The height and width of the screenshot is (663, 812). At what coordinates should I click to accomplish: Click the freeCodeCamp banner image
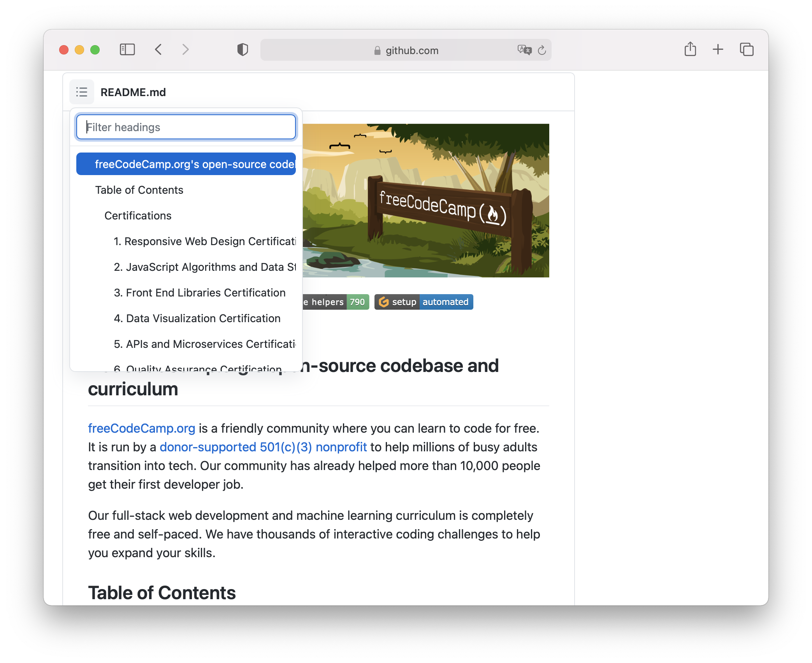point(426,200)
